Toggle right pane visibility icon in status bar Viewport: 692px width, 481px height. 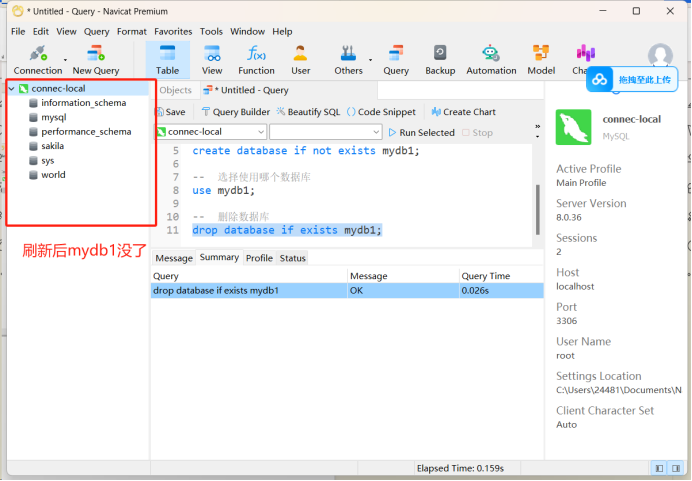pyautogui.click(x=676, y=468)
